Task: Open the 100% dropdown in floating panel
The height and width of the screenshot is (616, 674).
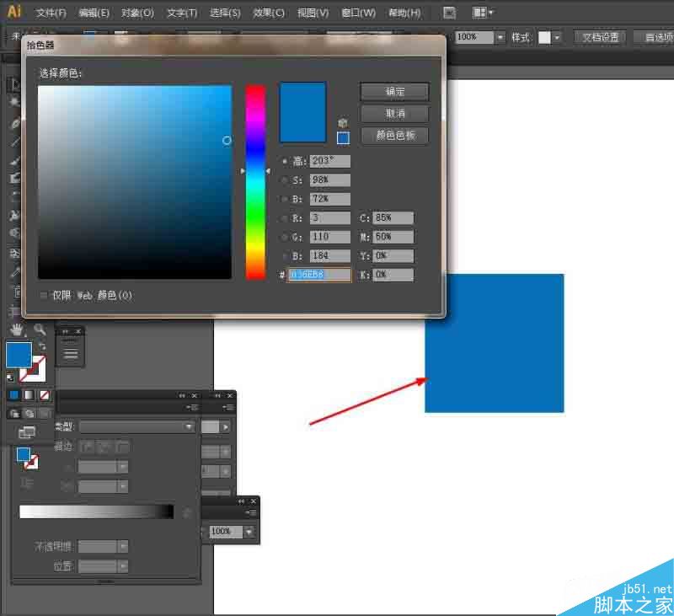Action: (x=249, y=532)
